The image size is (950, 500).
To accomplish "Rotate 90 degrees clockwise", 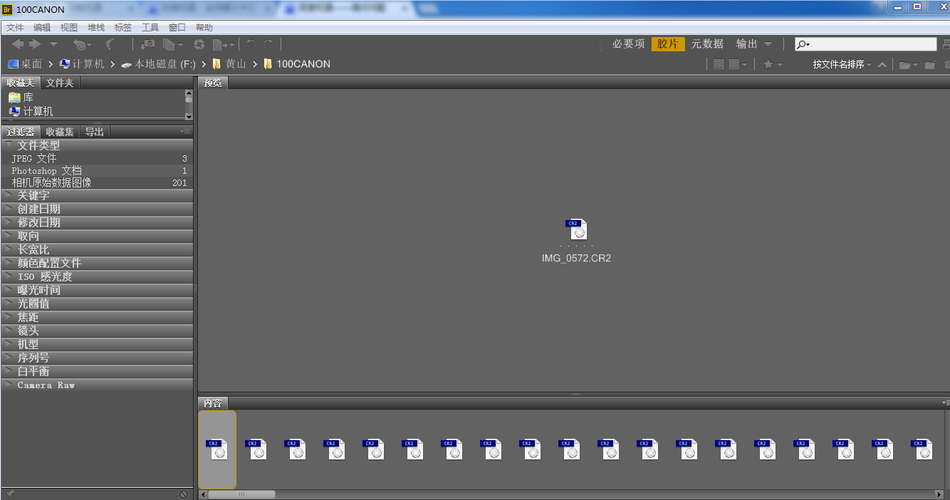I will [x=268, y=44].
